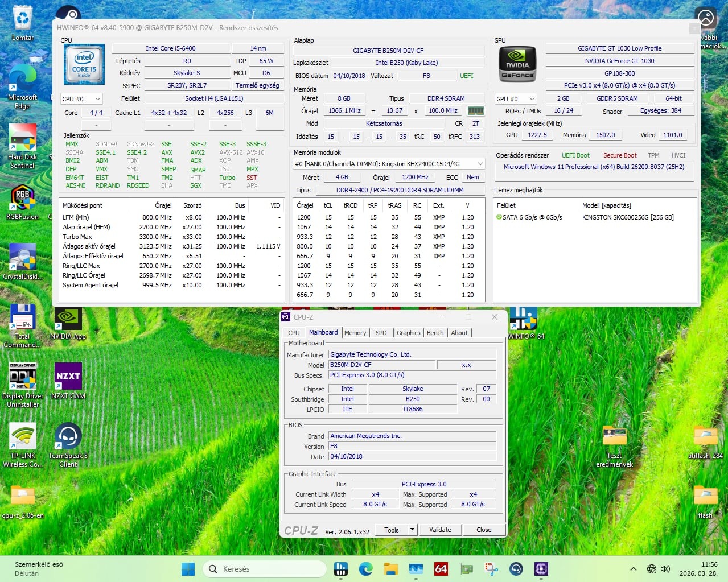
Task: Click the Close button in CPU-Z
Action: (484, 530)
